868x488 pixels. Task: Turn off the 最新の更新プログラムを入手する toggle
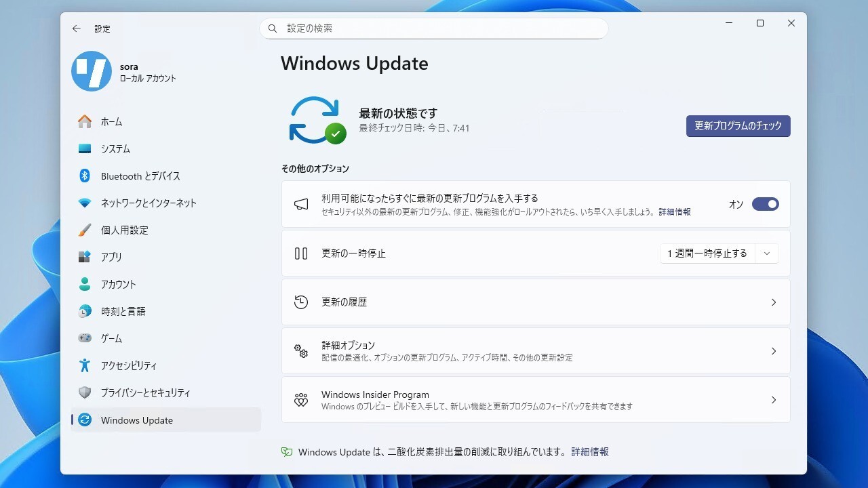point(766,204)
